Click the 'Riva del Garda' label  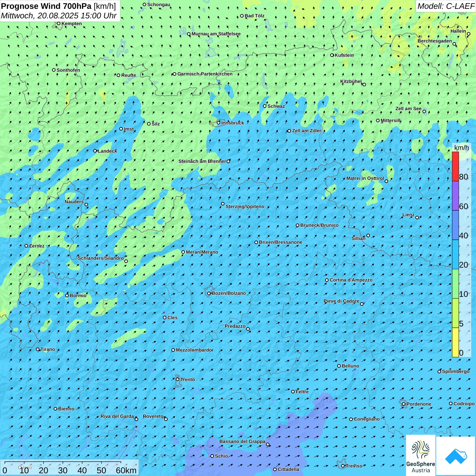[117, 416]
